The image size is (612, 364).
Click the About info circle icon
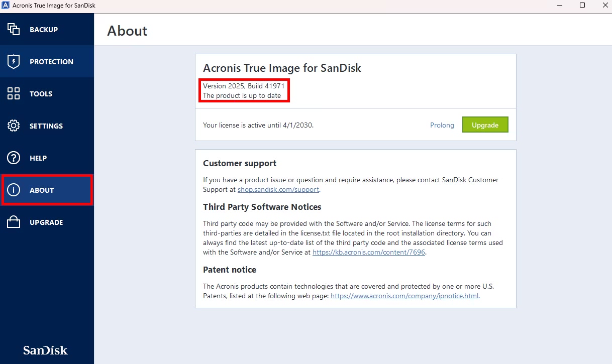[x=14, y=190]
